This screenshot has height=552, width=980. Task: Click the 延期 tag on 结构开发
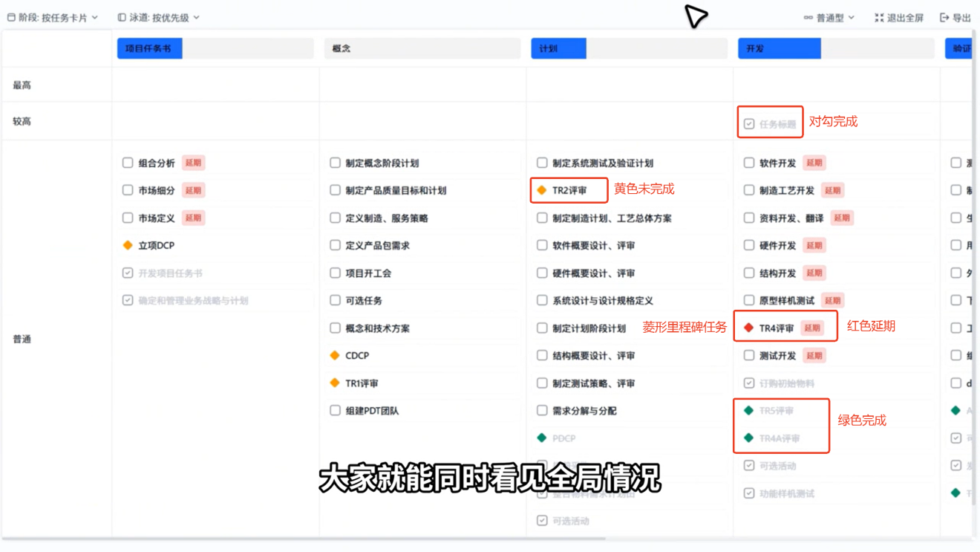(814, 273)
